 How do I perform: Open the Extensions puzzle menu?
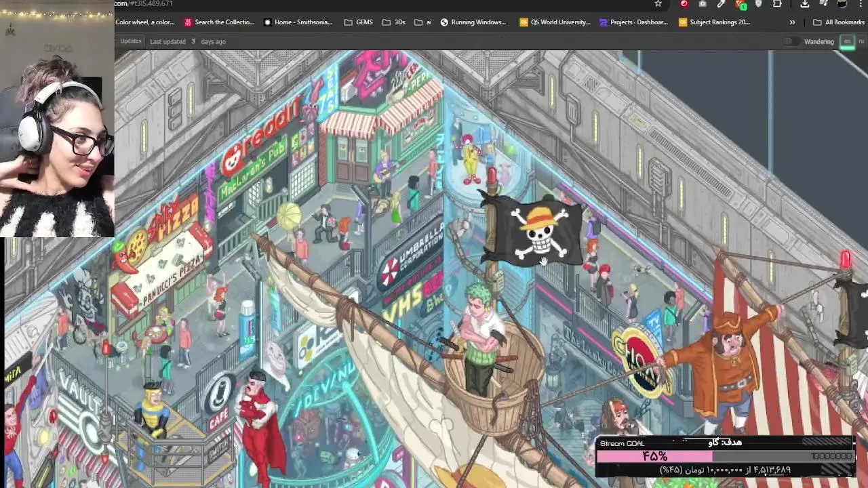(777, 3)
